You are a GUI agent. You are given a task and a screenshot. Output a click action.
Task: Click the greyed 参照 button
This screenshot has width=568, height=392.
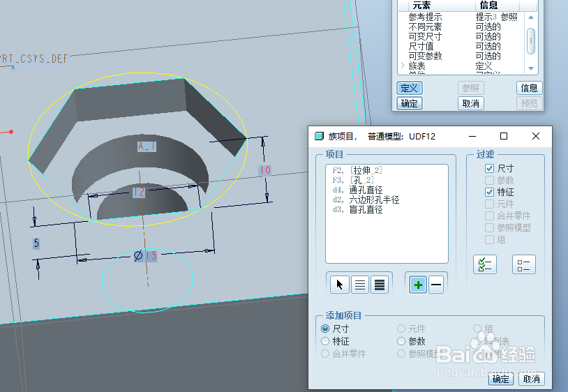(470, 88)
